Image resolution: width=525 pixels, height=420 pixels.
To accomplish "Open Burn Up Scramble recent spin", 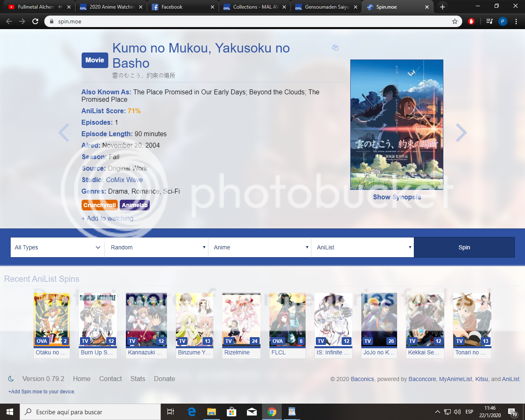I will point(98,325).
